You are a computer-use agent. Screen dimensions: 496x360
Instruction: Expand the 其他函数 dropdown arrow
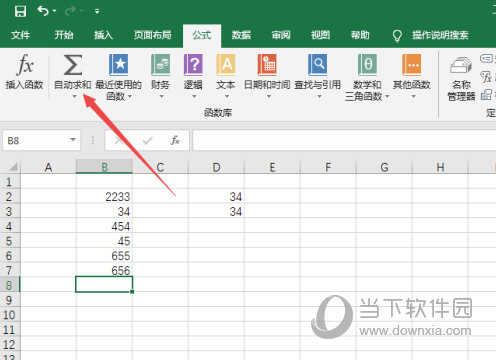tap(413, 96)
